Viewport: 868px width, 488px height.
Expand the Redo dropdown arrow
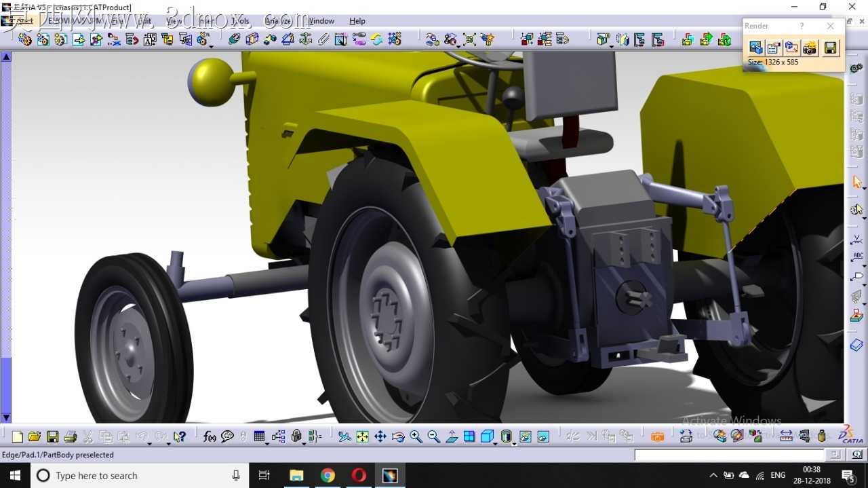(x=167, y=444)
